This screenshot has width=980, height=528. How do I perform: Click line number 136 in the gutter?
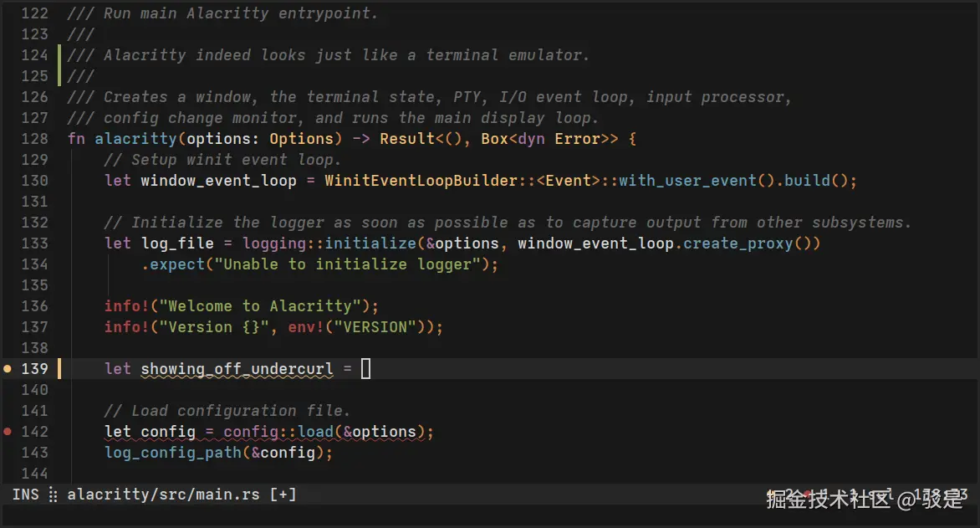(x=34, y=306)
